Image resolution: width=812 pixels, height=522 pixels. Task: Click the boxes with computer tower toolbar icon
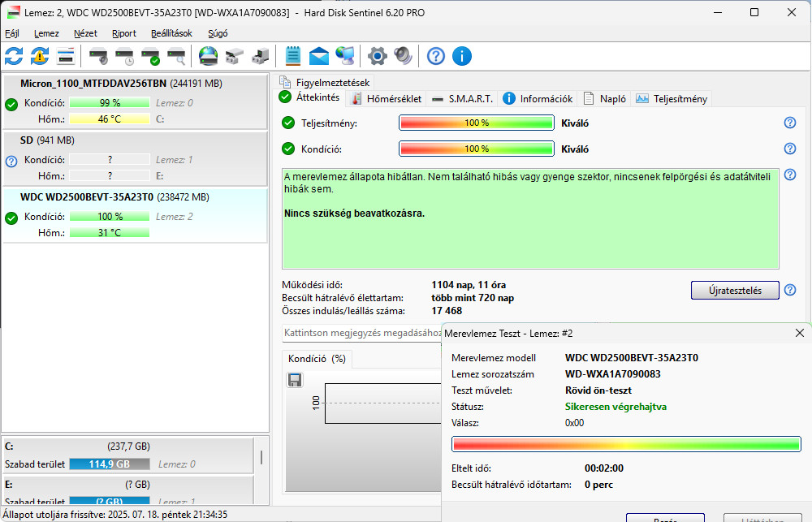260,56
